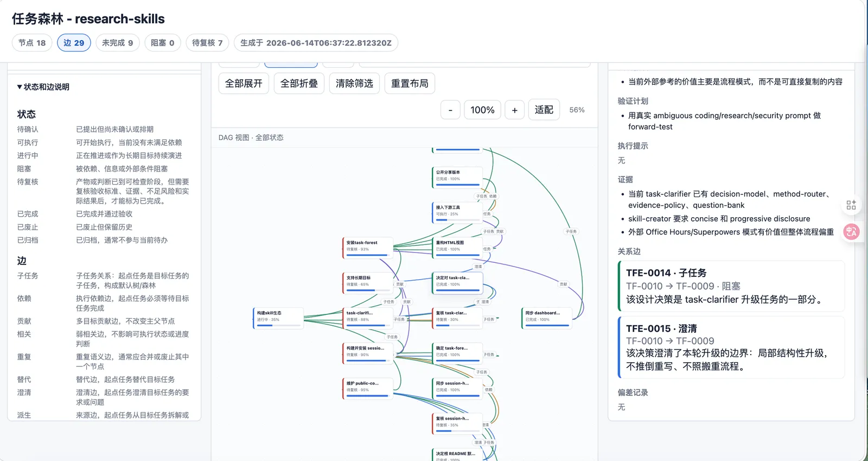
Task: Select the 确定 task-fore... node
Action: pos(457,353)
